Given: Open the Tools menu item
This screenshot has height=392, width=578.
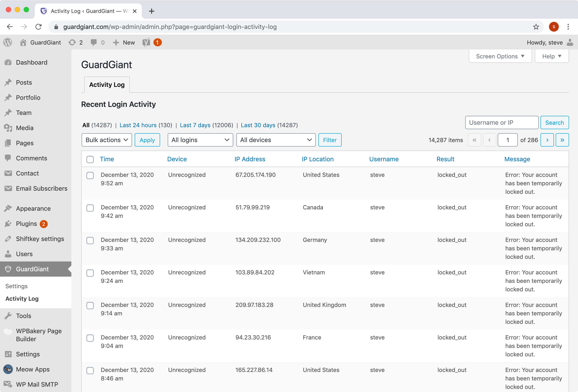Looking at the screenshot, I should tap(35, 316).
